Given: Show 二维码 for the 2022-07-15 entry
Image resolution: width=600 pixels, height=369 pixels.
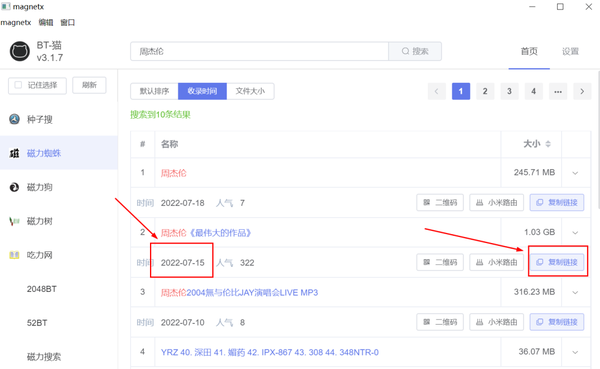Looking at the screenshot, I should coord(440,262).
